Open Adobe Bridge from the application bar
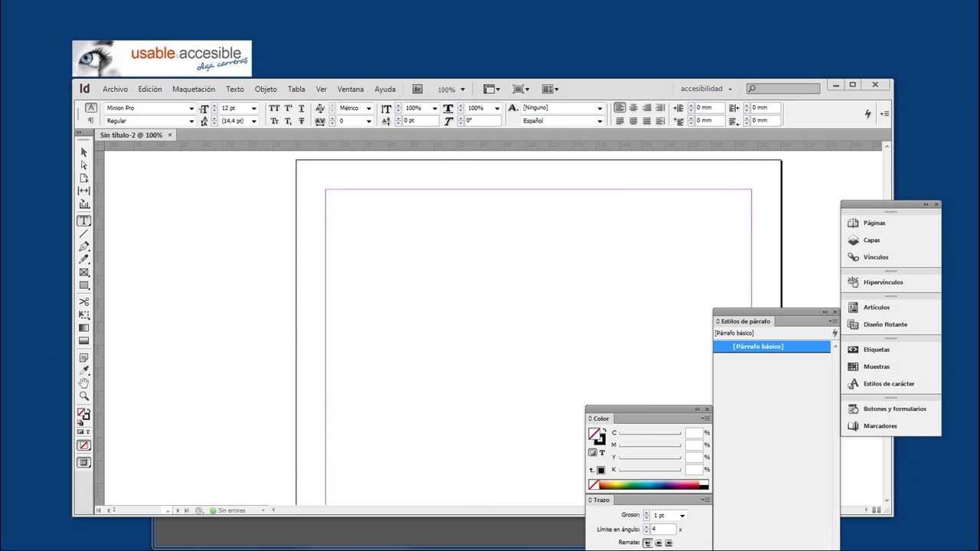 click(x=418, y=90)
